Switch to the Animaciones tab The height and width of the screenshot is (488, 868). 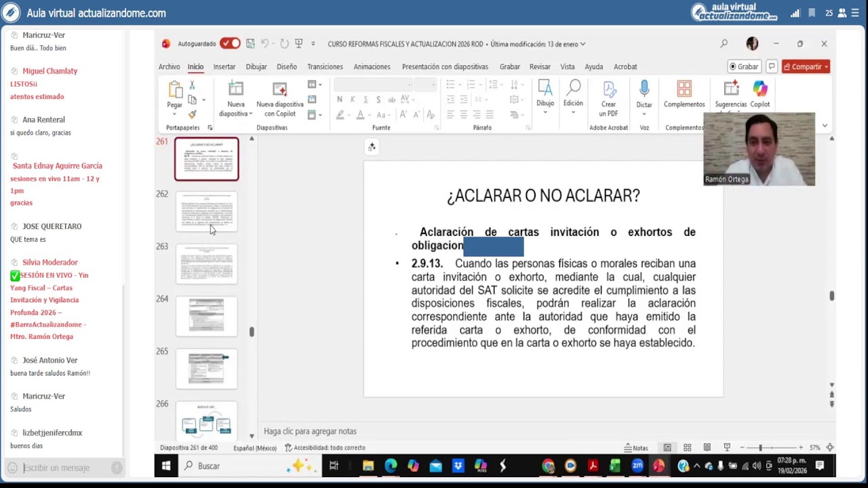coord(372,66)
